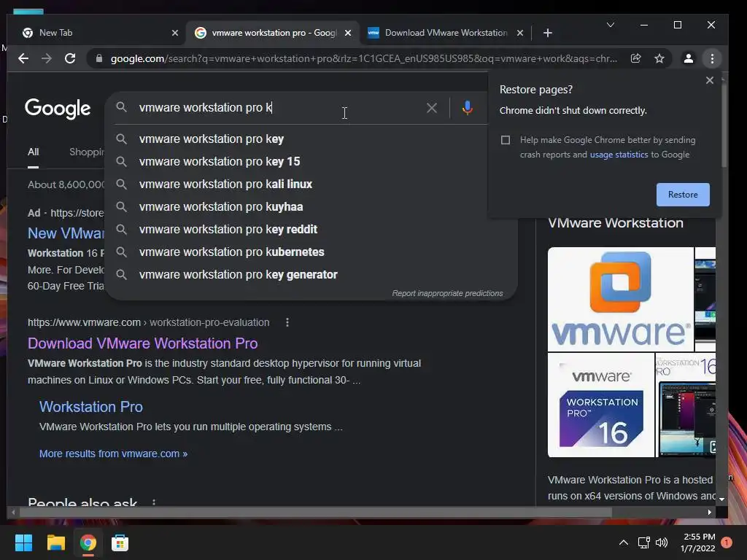Screen dimensions: 747x560
Task: View site information via the padlock icon
Action: tap(99, 58)
